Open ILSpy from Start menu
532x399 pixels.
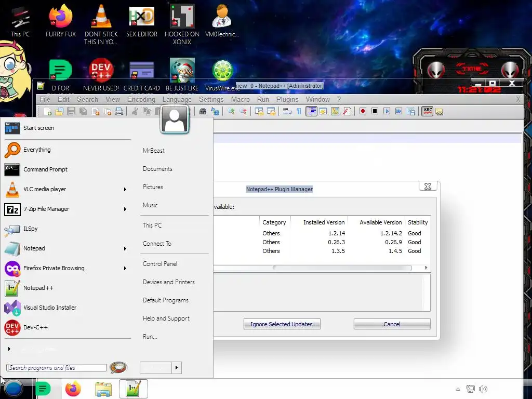click(x=68, y=229)
